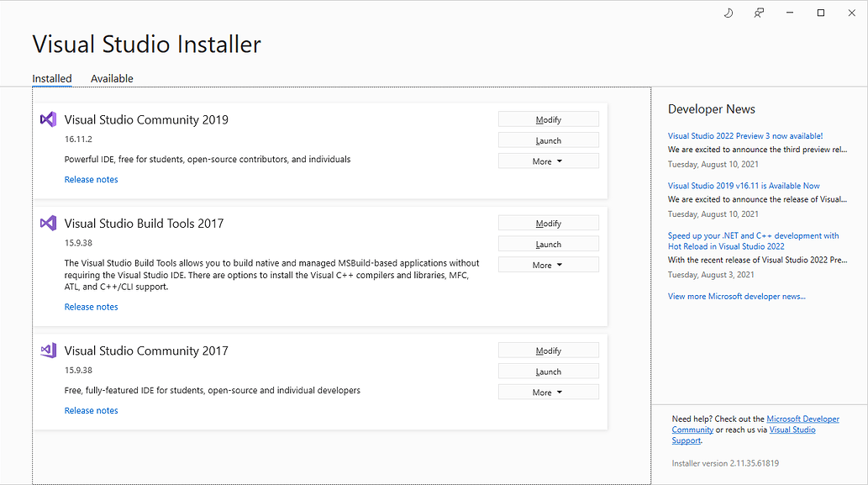The image size is (868, 485).
Task: Switch to the Available tab
Action: [x=112, y=79]
